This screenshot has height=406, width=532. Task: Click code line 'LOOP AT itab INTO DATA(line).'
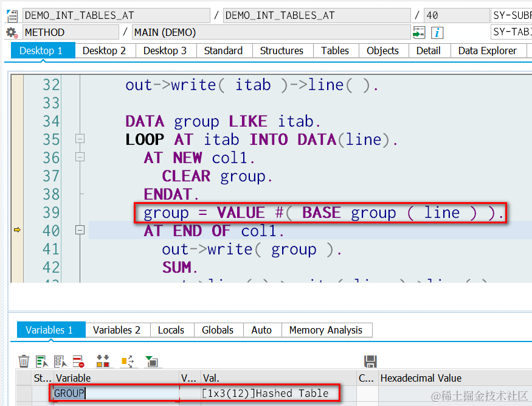tap(261, 139)
